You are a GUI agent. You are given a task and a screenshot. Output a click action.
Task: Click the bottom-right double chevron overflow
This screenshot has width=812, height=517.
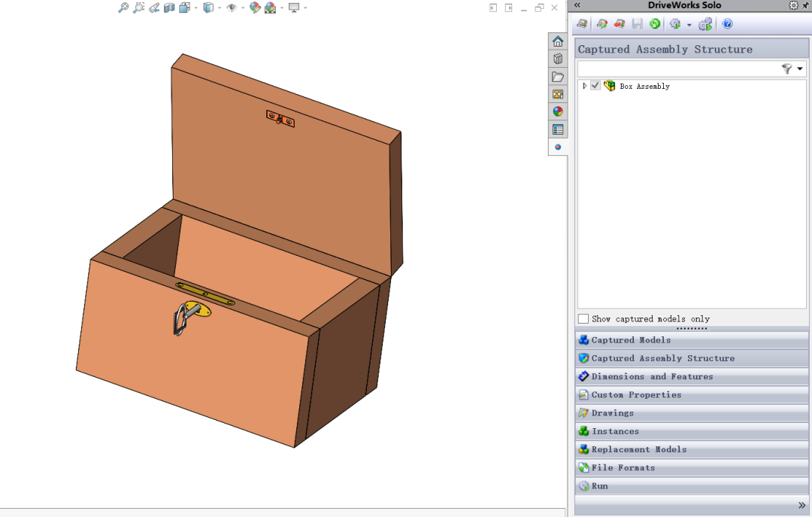(801, 505)
